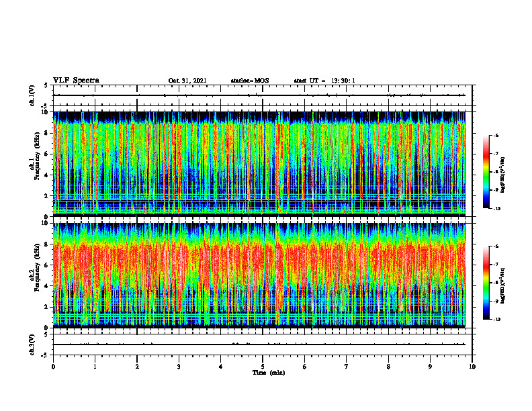The image size is (532, 411).
Task: Click the "8" tick on Time axis
Action: tap(388, 367)
